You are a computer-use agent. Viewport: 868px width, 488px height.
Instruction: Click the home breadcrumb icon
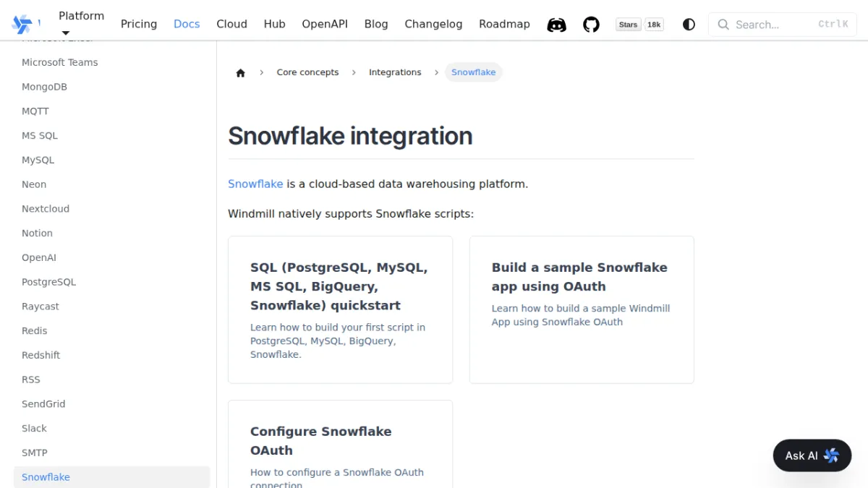[241, 72]
